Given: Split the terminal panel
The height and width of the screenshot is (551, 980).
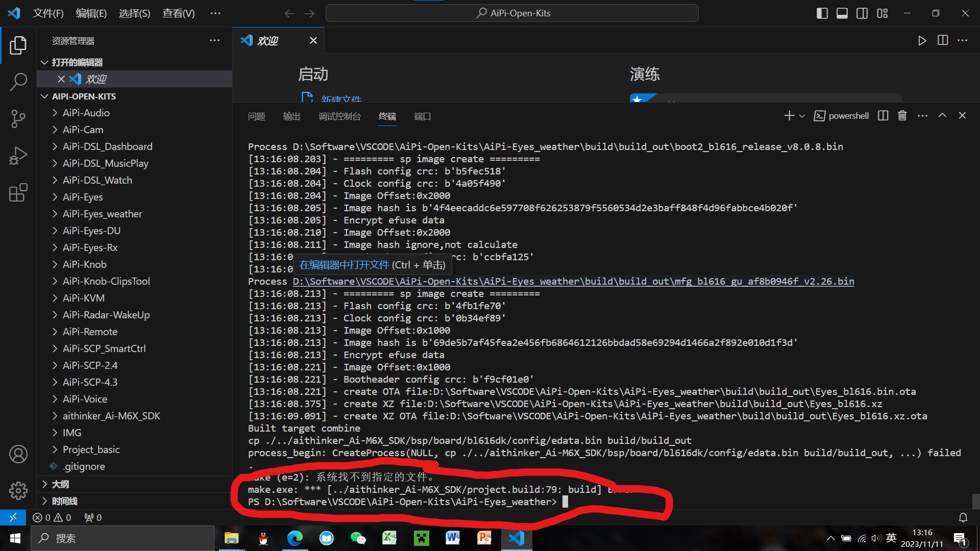Looking at the screenshot, I should point(883,116).
